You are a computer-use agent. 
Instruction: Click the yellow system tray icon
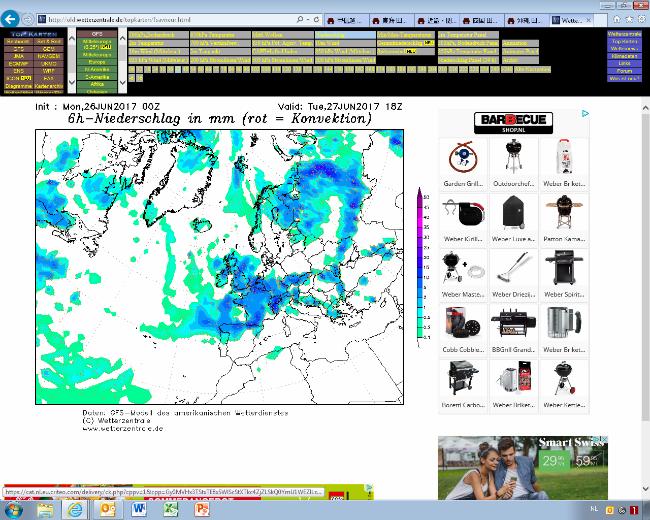coord(610,510)
